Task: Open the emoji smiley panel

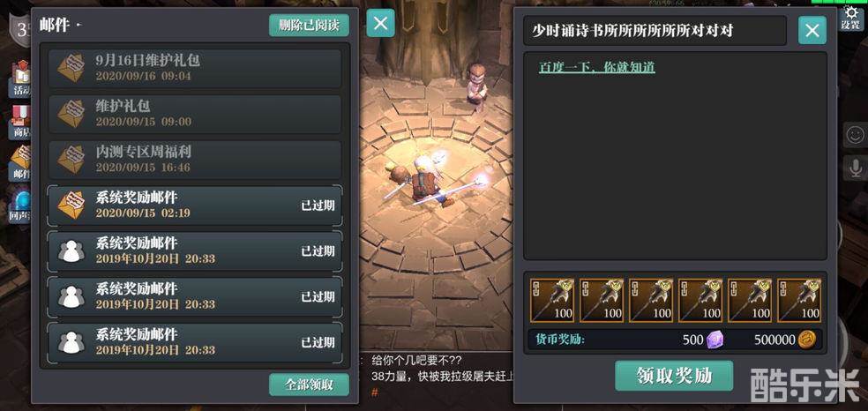Action: pyautogui.click(x=856, y=134)
